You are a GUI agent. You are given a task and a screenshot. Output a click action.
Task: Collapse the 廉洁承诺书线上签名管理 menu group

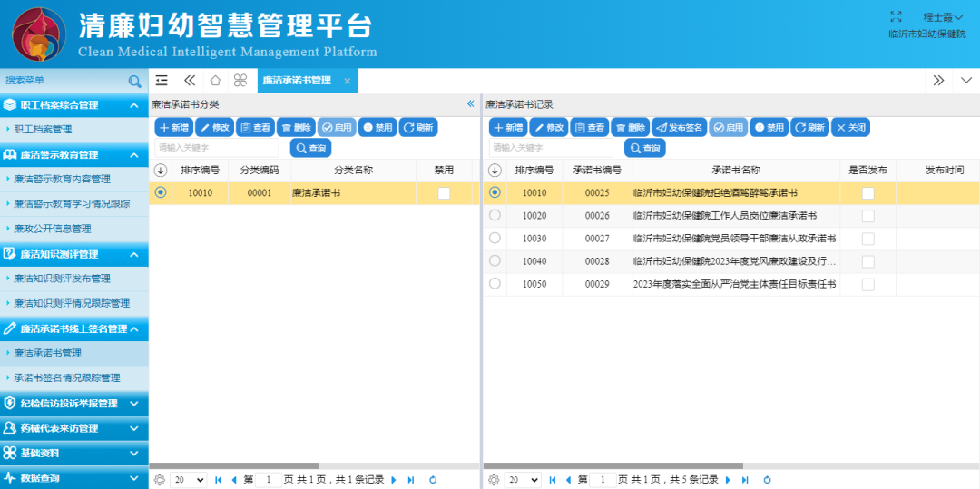click(133, 328)
